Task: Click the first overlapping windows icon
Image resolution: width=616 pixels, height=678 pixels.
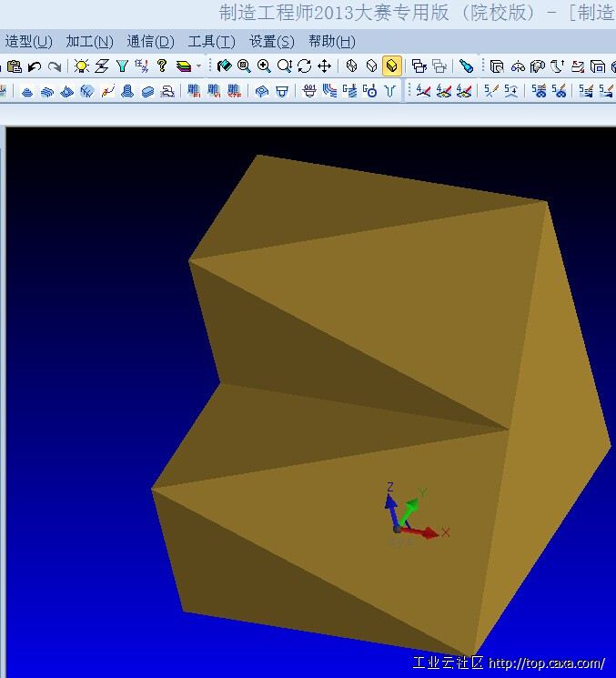Action: coord(419,66)
